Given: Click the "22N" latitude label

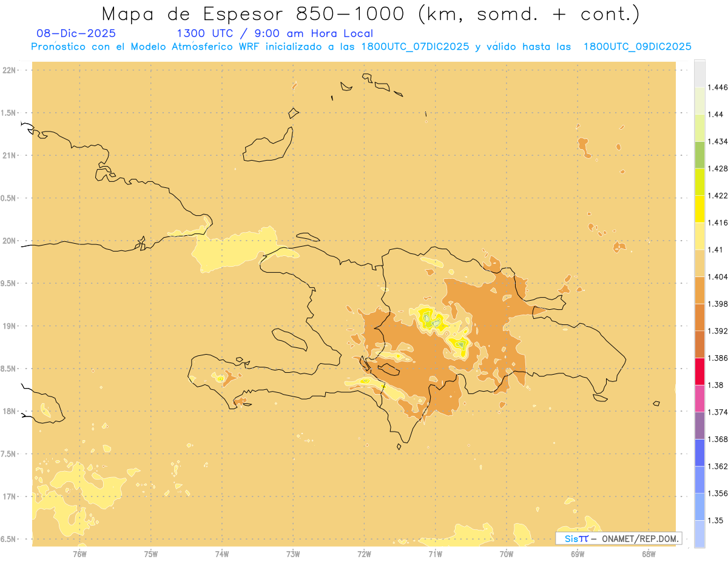Looking at the screenshot, I should [x=9, y=70].
